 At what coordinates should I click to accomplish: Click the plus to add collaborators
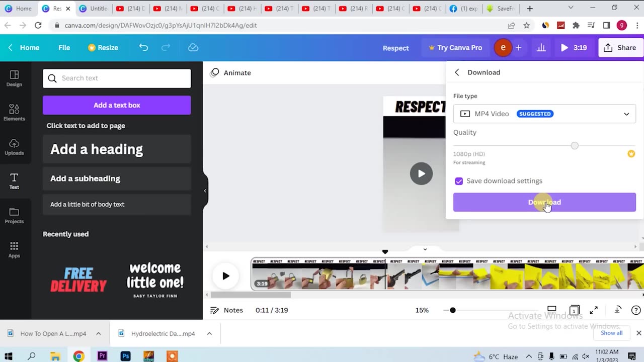pos(518,47)
